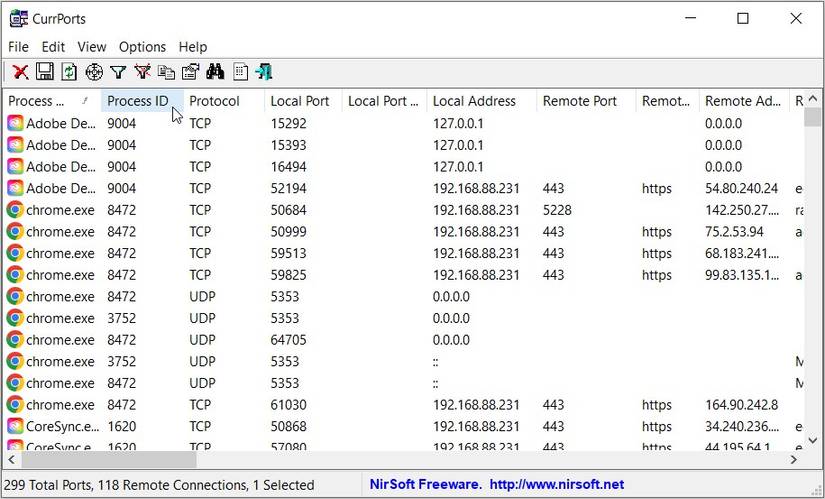
Task: Click 192.168.88.231 address on port 50684 row
Action: (x=476, y=210)
